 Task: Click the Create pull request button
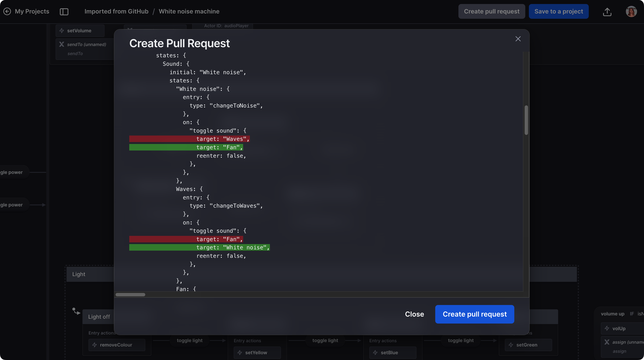tap(475, 314)
